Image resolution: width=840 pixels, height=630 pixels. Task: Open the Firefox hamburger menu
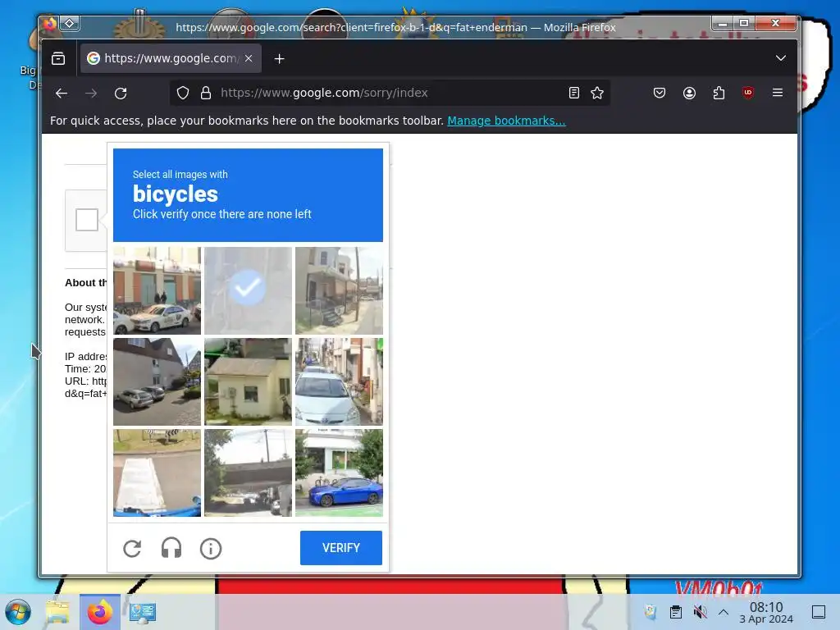(778, 93)
